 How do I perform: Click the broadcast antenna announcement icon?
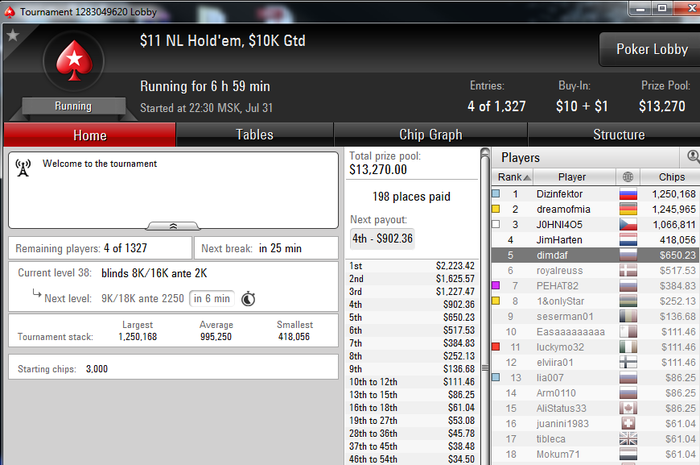(23, 168)
